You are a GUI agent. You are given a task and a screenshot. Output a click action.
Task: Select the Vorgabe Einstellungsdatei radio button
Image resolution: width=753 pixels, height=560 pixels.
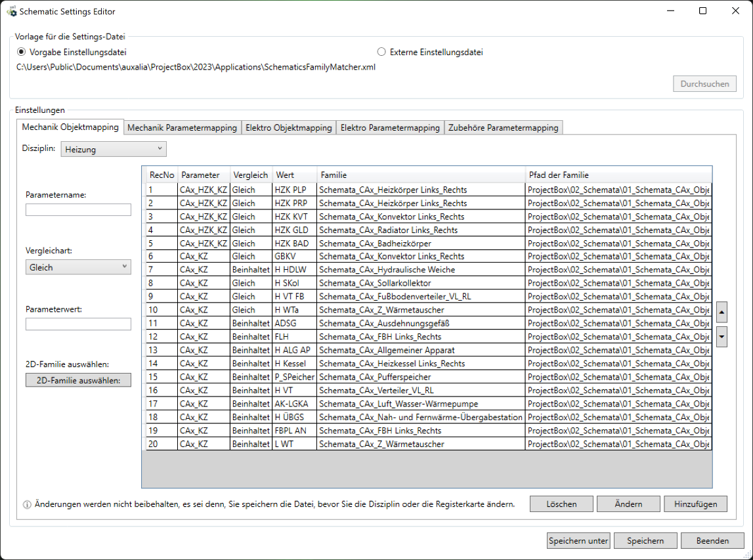pos(22,52)
